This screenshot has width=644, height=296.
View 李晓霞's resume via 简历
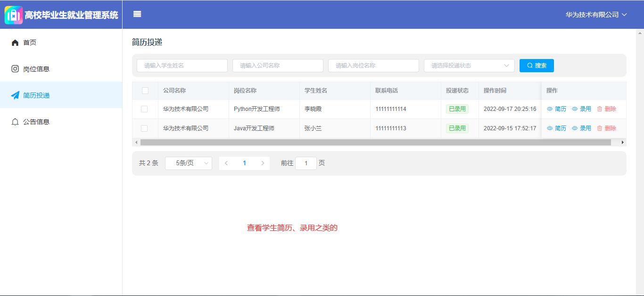point(557,109)
